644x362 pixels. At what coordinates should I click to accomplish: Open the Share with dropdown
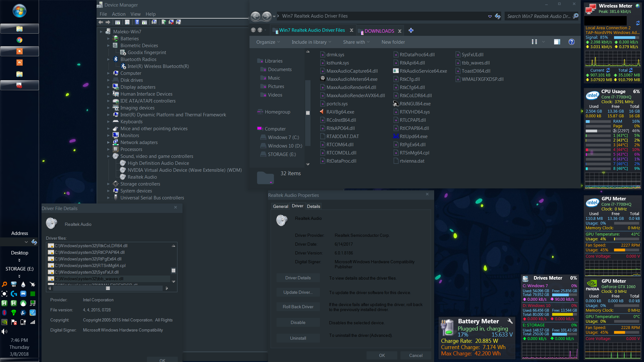pyautogui.click(x=356, y=42)
